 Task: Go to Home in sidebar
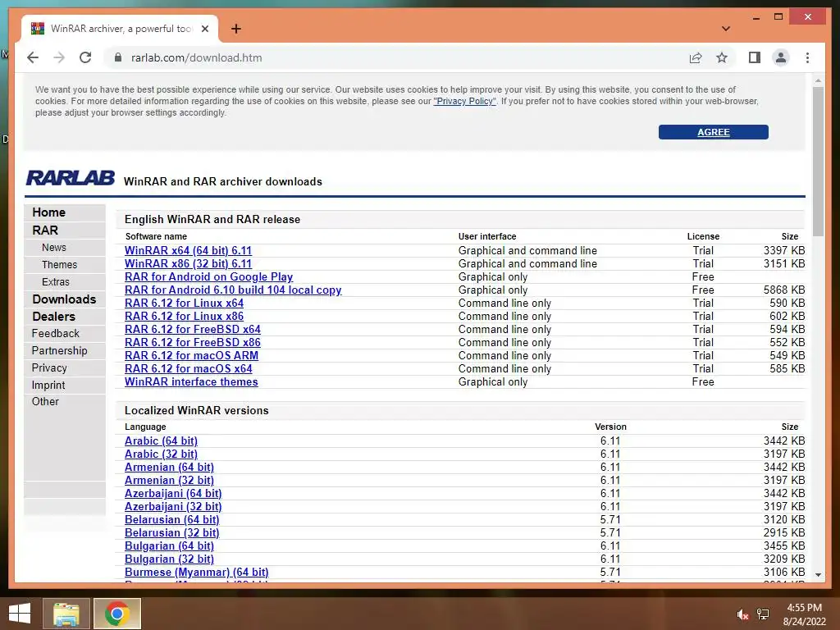pos(48,212)
